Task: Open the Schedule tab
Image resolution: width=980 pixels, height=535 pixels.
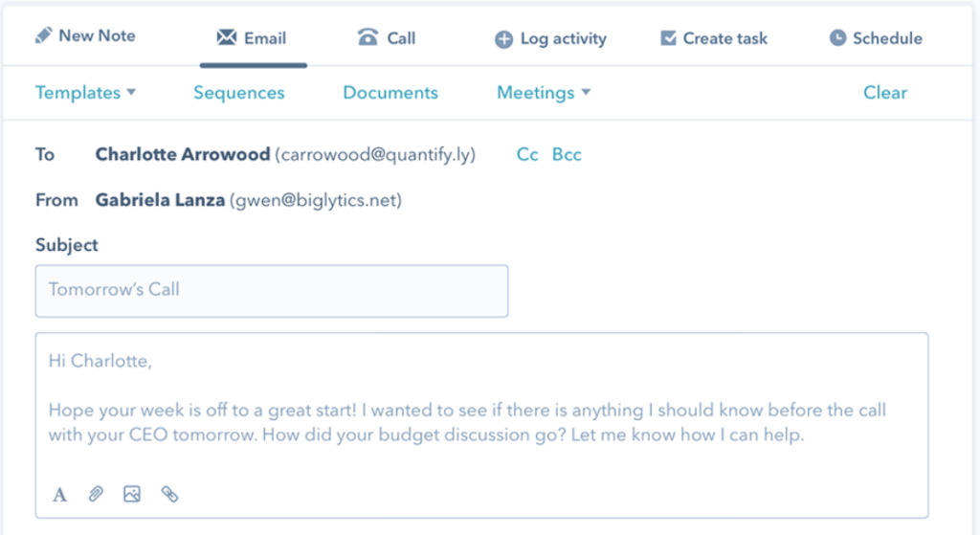Action: click(876, 38)
